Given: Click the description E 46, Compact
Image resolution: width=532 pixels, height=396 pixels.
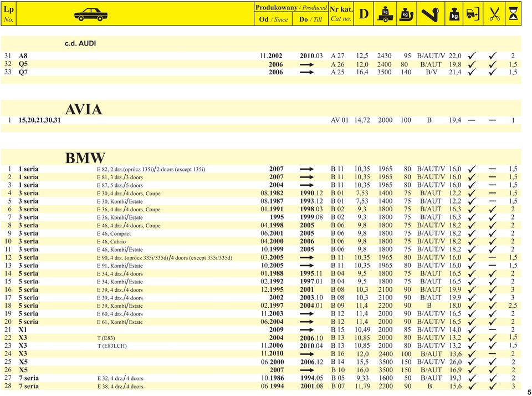Looking at the screenshot, I should click(x=114, y=233).
